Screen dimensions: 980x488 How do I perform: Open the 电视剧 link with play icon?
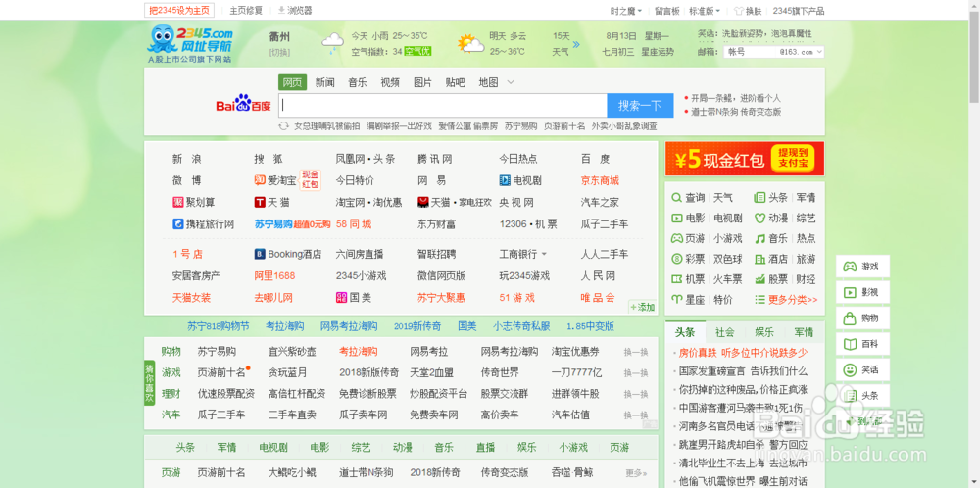coord(520,180)
